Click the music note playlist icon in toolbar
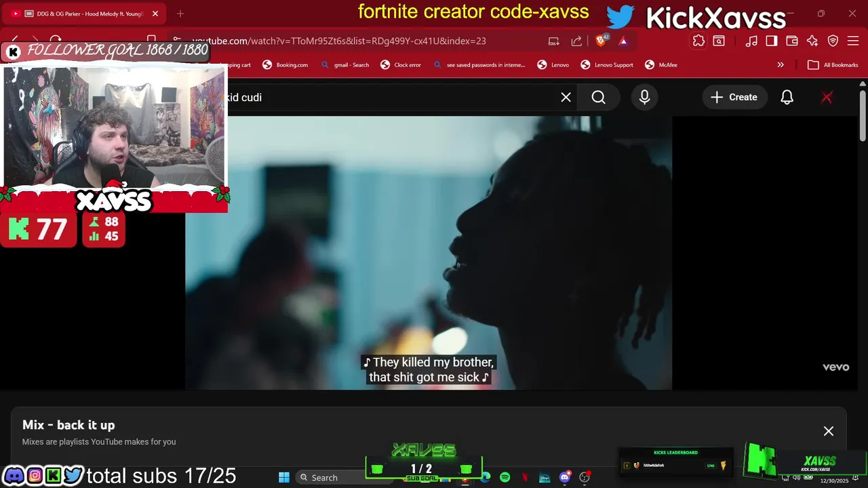The width and height of the screenshot is (868, 488). tap(751, 41)
